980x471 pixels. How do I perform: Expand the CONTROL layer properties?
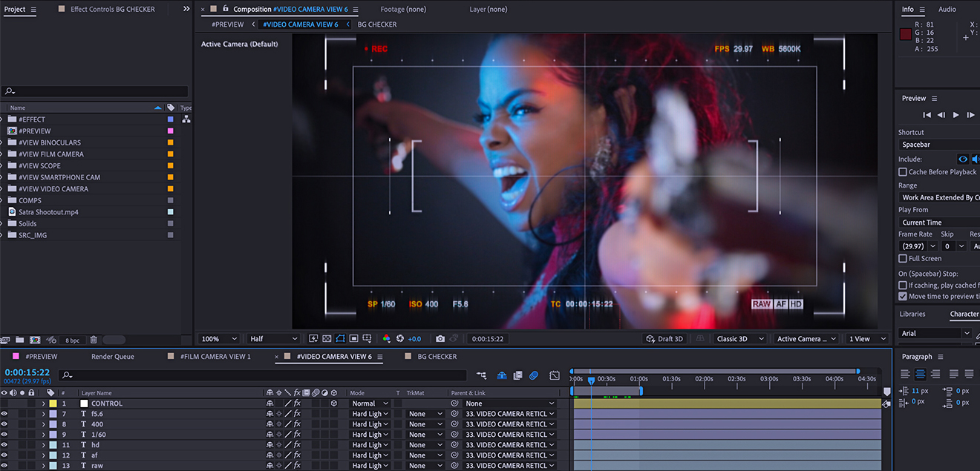(43, 404)
